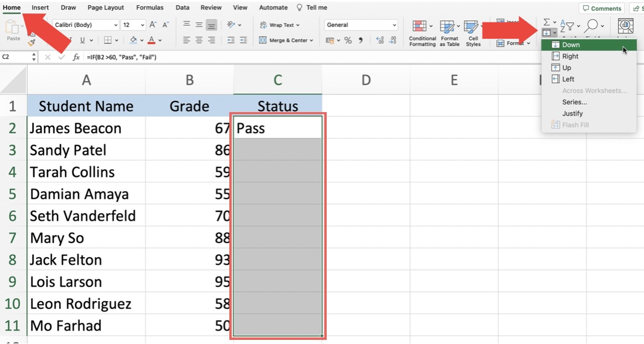Choose Left from the Fill menu
This screenshot has width=644, height=344.
(588, 79)
